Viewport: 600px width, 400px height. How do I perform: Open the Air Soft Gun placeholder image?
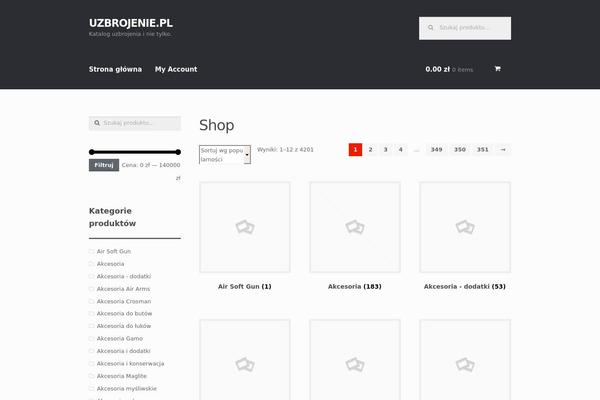(245, 227)
